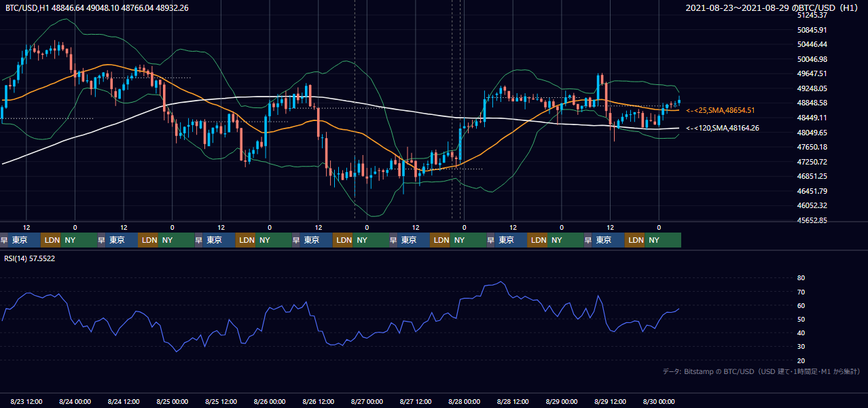Click RSI scale value 60
Image resolution: width=868 pixels, height=408 pixels.
801,305
